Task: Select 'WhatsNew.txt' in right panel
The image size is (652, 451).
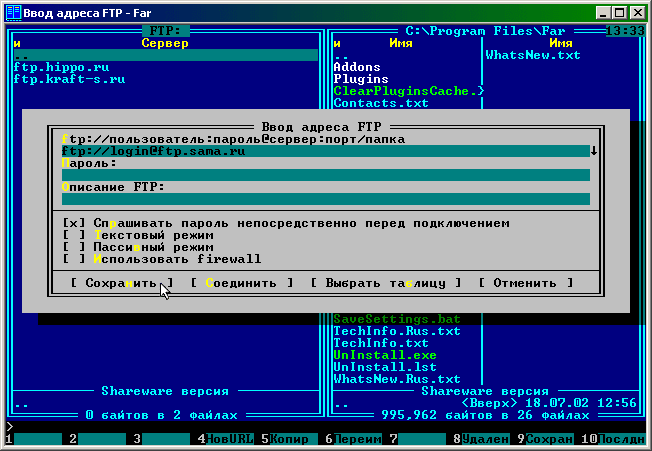Action: pos(533,55)
